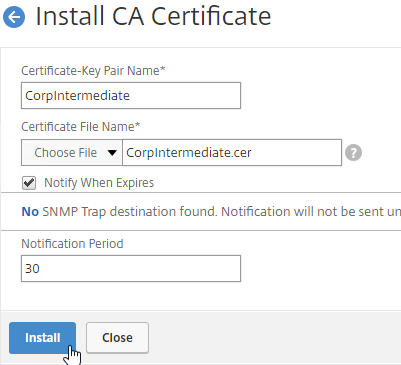The image size is (401, 365).
Task: Focus the Certificate-Key Pair Name field
Action: tap(131, 96)
